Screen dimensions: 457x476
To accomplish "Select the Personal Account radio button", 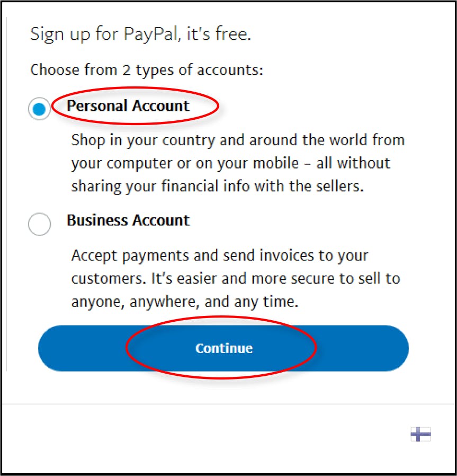I will 39,109.
